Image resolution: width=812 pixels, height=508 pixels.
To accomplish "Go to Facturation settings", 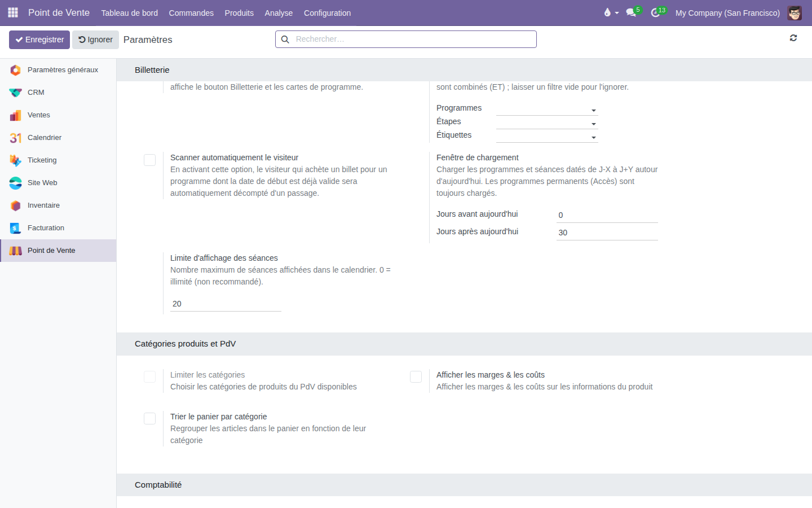I will (x=58, y=228).
